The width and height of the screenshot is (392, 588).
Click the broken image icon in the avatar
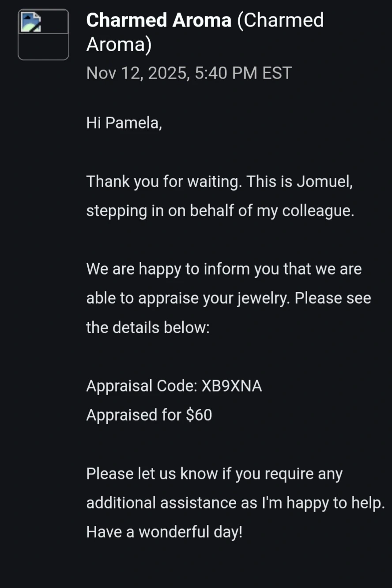31,22
